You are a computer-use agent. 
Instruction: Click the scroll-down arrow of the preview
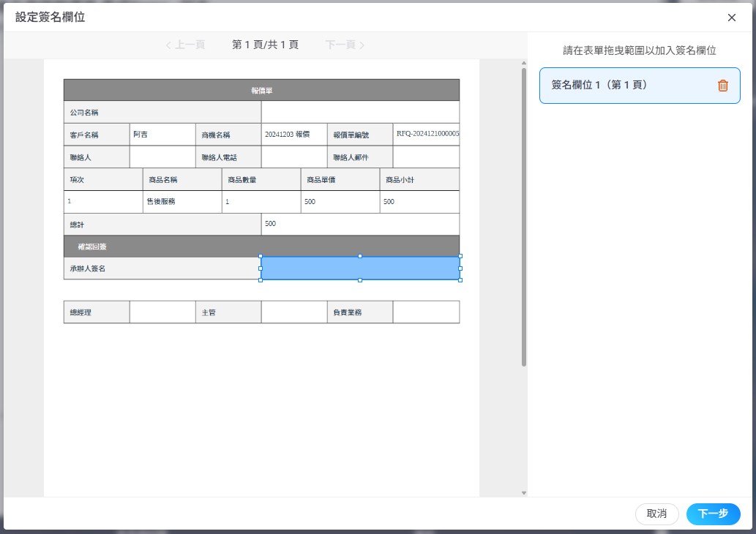(523, 493)
